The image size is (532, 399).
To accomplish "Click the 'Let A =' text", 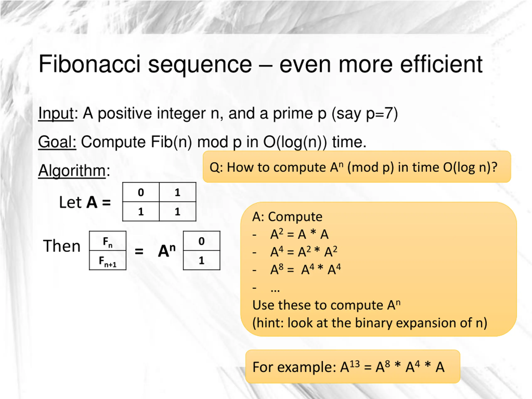I will (x=85, y=202).
